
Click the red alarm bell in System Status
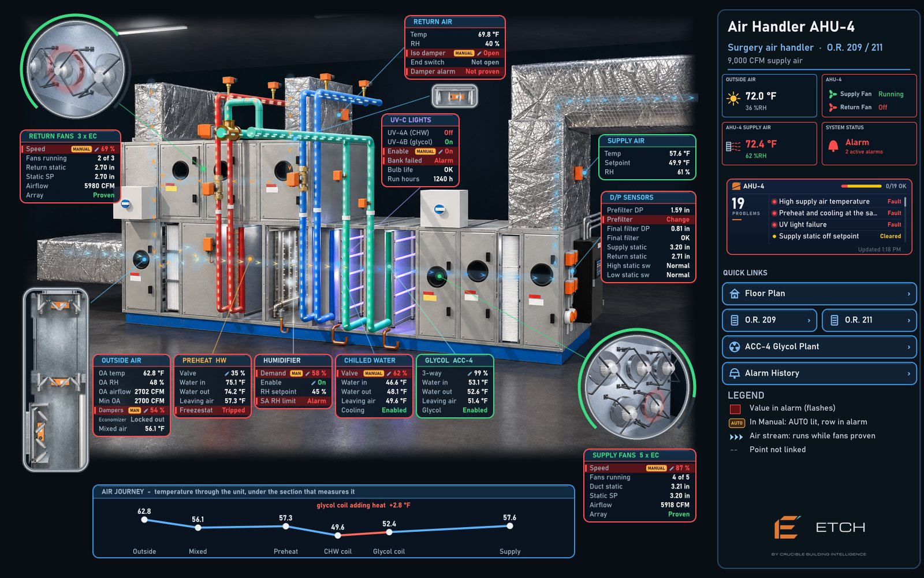pyautogui.click(x=833, y=146)
